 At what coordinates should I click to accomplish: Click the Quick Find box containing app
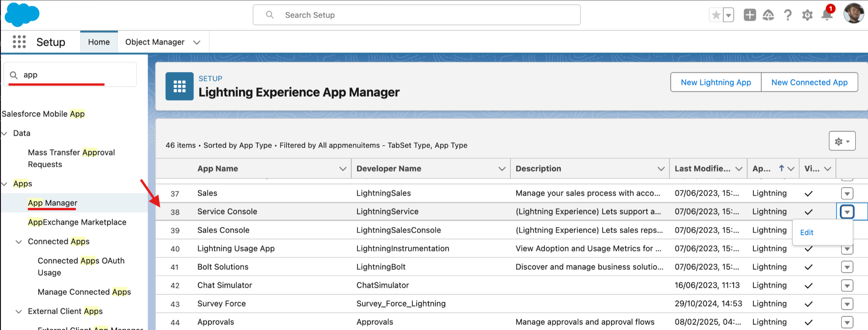point(70,75)
